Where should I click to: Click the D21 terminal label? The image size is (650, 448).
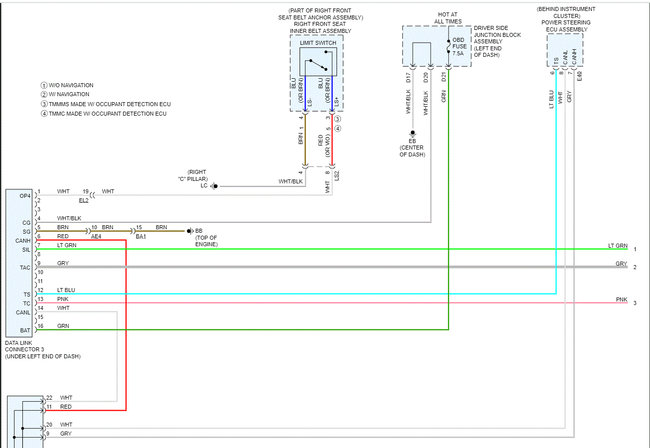pyautogui.click(x=444, y=77)
